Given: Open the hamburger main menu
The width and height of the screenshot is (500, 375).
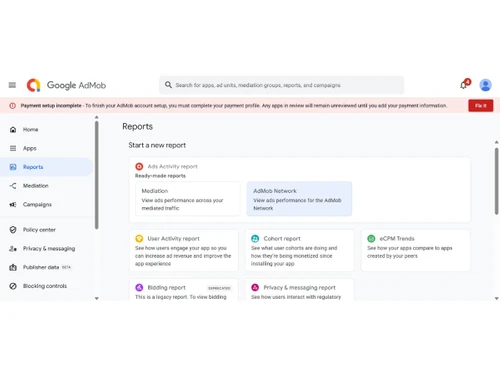Looking at the screenshot, I should click(x=12, y=85).
